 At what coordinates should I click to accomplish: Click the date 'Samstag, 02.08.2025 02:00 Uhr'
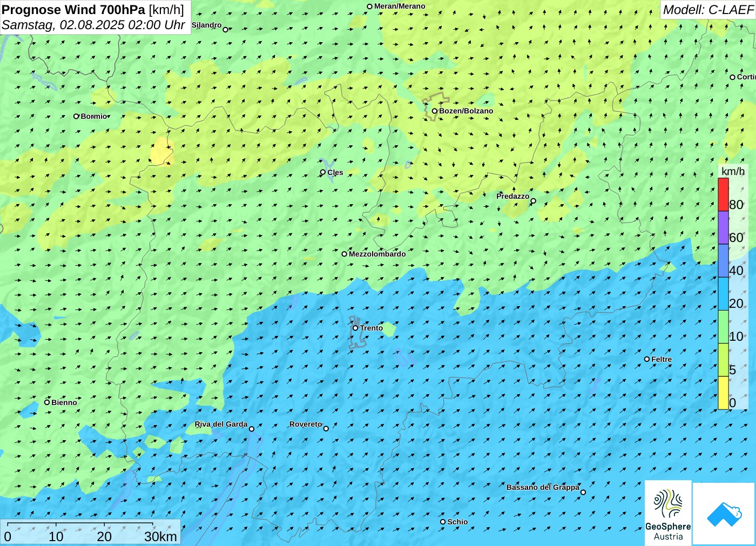tap(93, 25)
